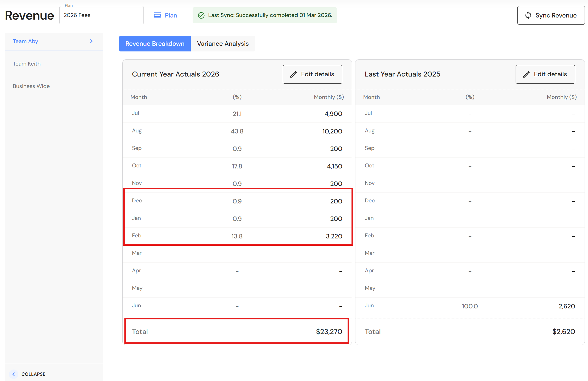Select Team Keith in sidebar

coord(27,64)
